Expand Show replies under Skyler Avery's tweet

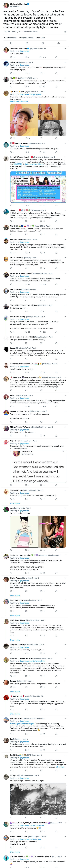tap(15, 595)
